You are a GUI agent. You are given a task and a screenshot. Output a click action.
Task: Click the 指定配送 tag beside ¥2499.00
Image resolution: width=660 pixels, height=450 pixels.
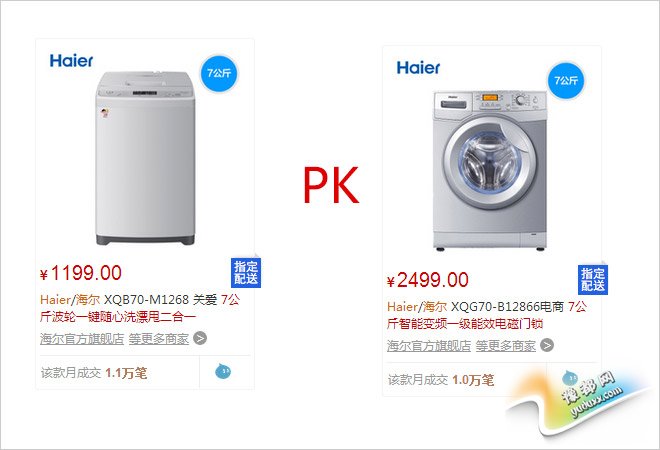pos(593,280)
